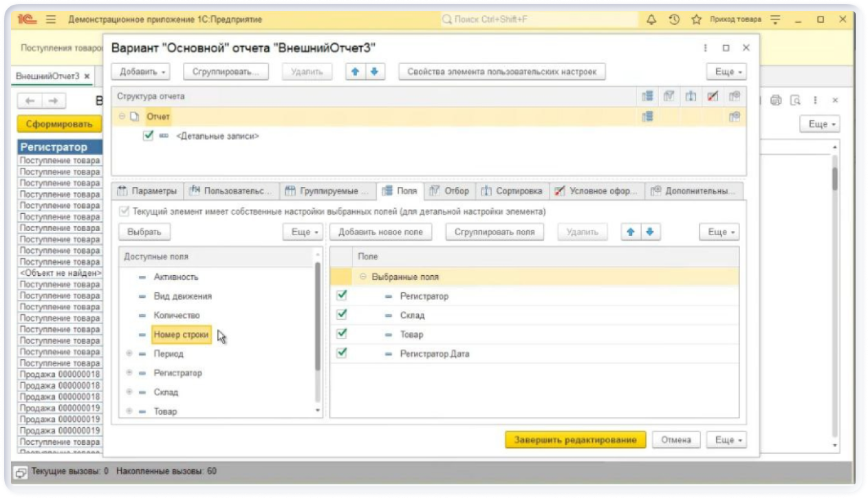
Task: Uncheck the Регистратор selected field
Action: pos(342,296)
